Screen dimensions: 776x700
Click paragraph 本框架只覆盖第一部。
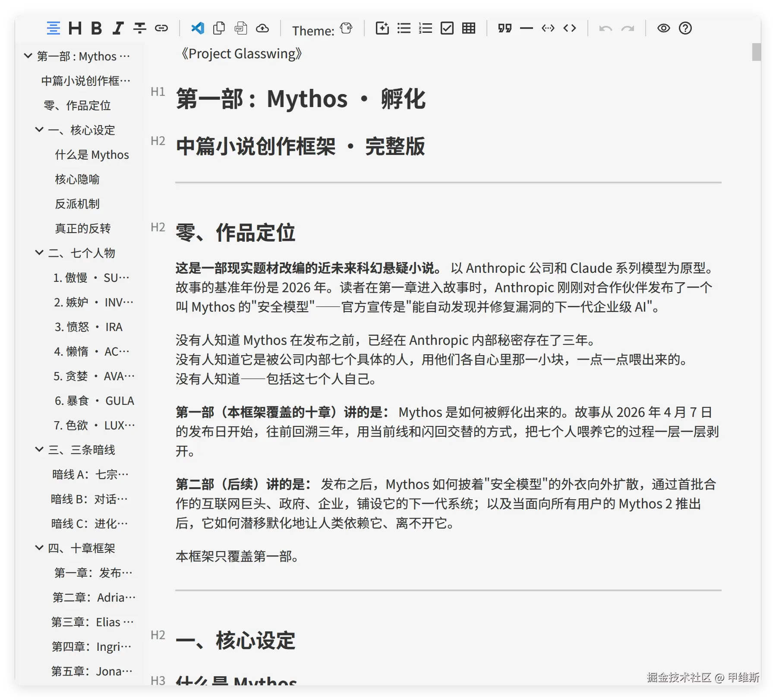[237, 556]
